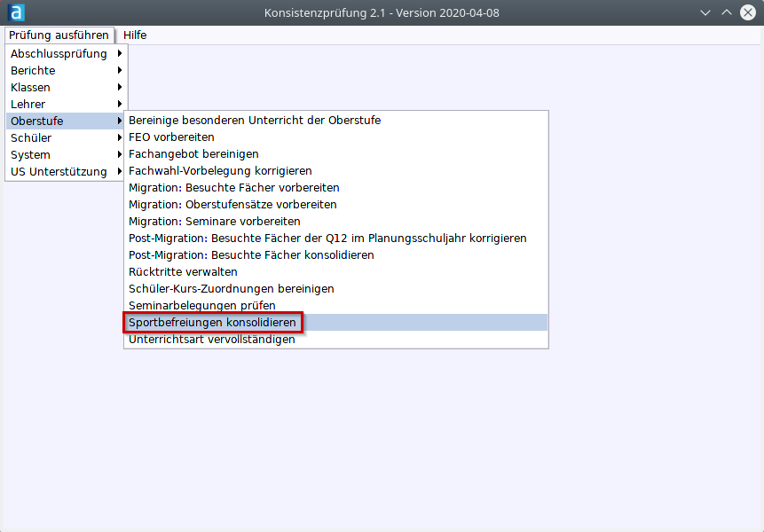This screenshot has width=764, height=532.
Task: Expand the US Unterstützung submenu
Action: [66, 172]
